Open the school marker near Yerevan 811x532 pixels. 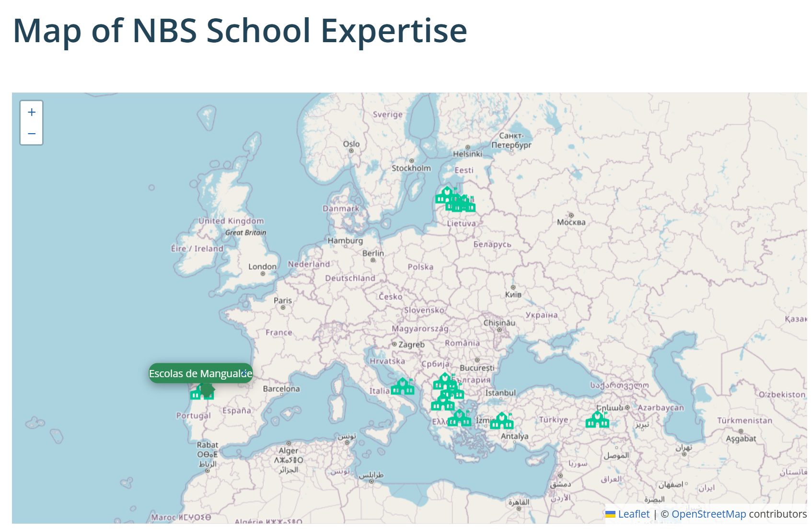(597, 420)
